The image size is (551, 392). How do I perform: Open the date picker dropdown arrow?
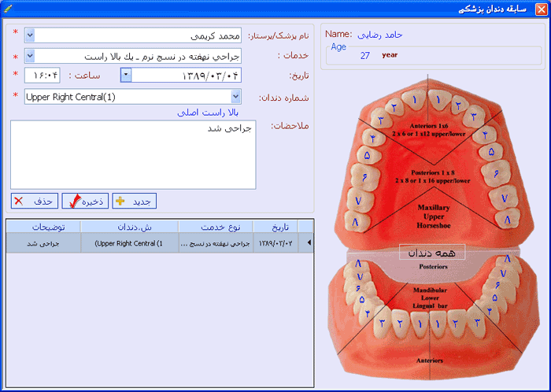(x=126, y=75)
